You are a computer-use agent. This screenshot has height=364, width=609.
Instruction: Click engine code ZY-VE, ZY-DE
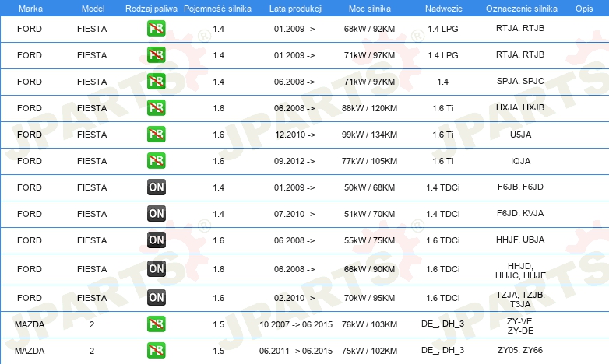click(520, 326)
